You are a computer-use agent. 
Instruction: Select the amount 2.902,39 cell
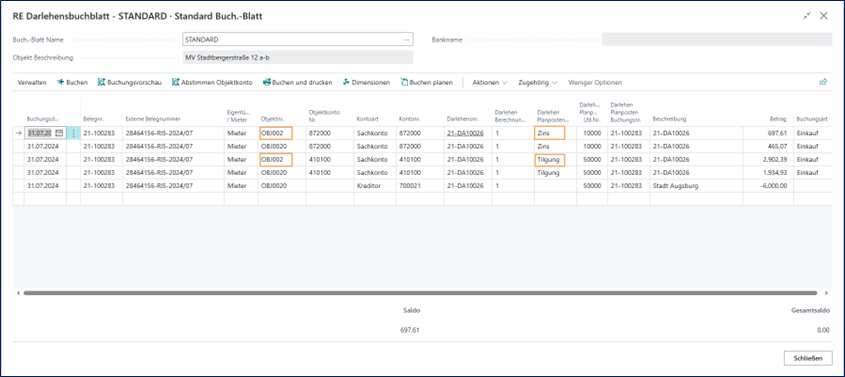(768, 159)
